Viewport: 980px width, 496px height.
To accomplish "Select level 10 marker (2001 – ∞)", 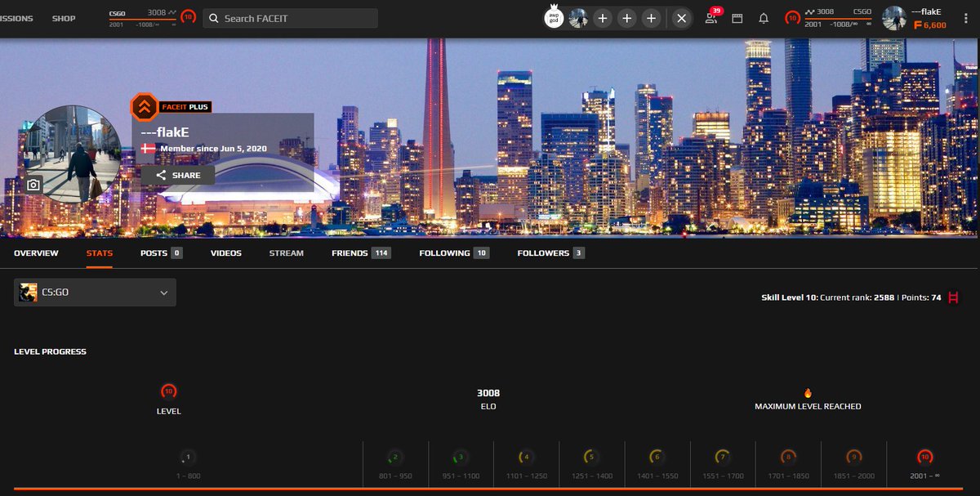I will (x=924, y=458).
